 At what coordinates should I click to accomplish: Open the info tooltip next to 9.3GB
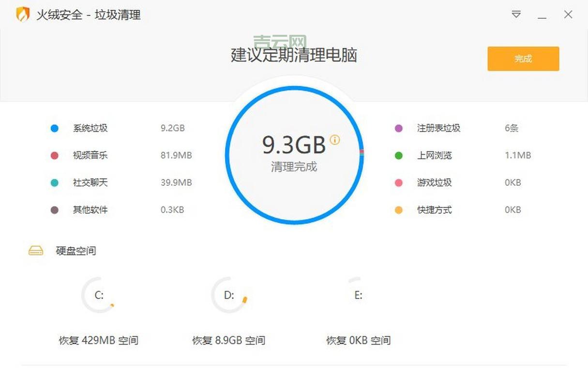click(x=334, y=140)
